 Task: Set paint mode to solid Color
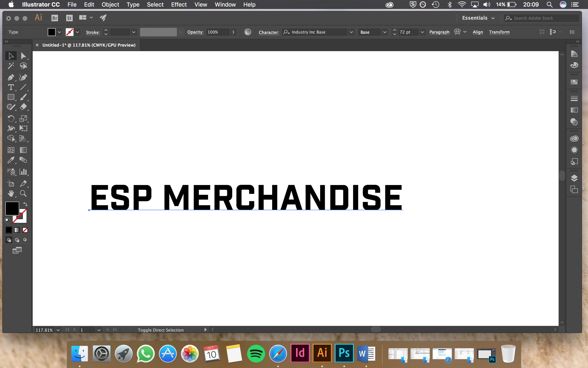tap(9, 230)
